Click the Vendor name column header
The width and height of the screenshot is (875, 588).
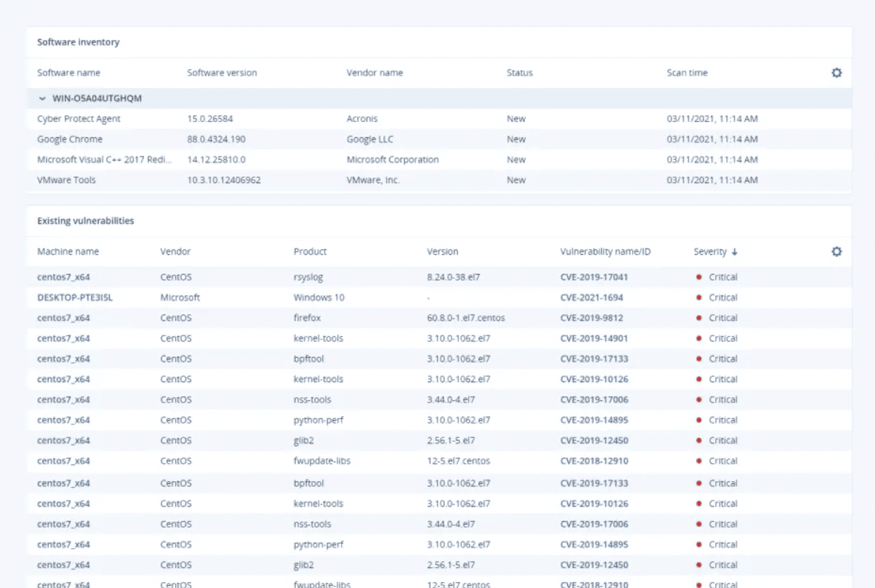(x=374, y=72)
